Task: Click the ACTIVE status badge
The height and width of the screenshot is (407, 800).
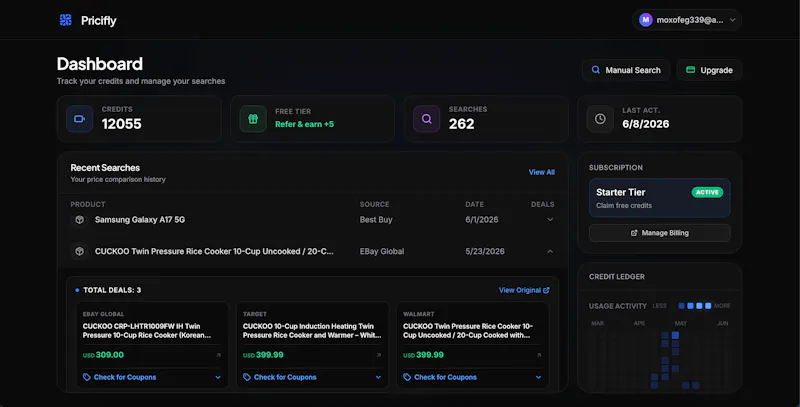Action: pyautogui.click(x=707, y=192)
